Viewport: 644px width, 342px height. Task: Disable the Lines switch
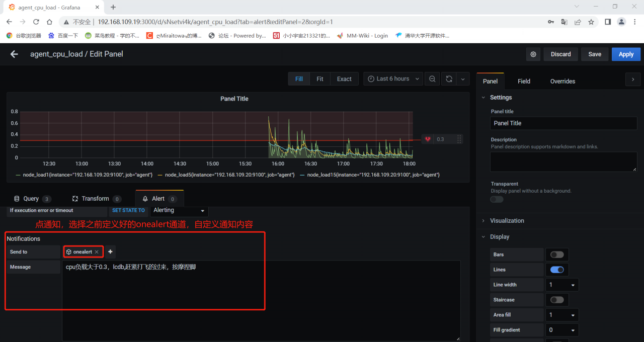click(x=557, y=270)
